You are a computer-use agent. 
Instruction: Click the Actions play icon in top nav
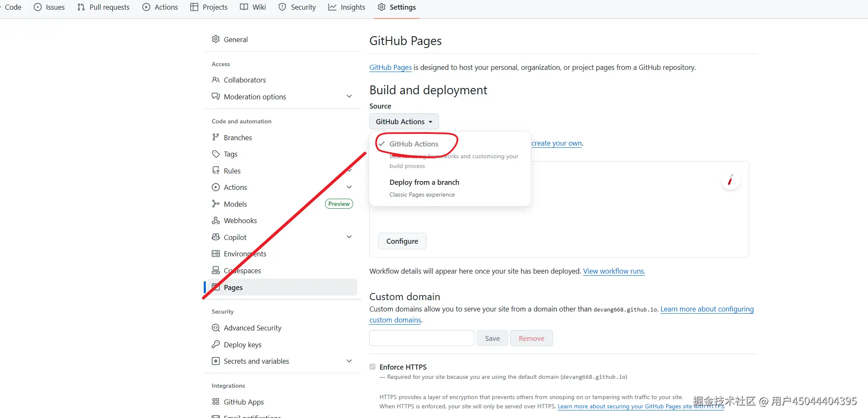click(x=146, y=7)
